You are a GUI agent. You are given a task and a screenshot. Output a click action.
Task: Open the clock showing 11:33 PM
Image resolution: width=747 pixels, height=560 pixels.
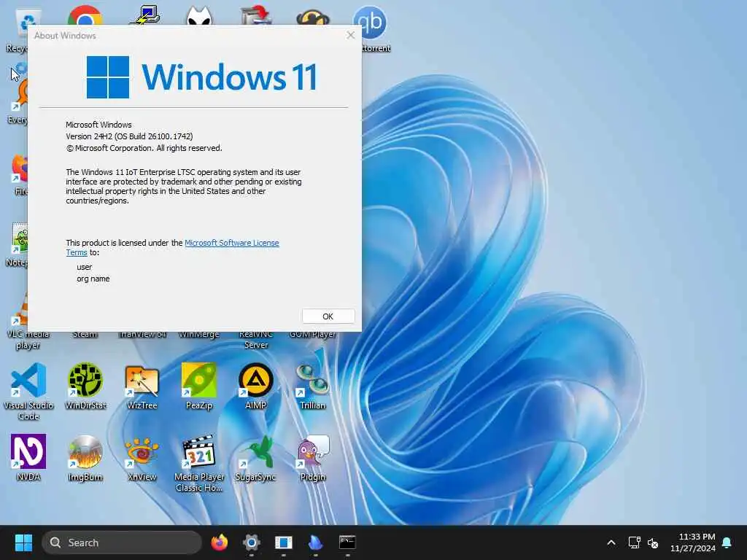693,542
